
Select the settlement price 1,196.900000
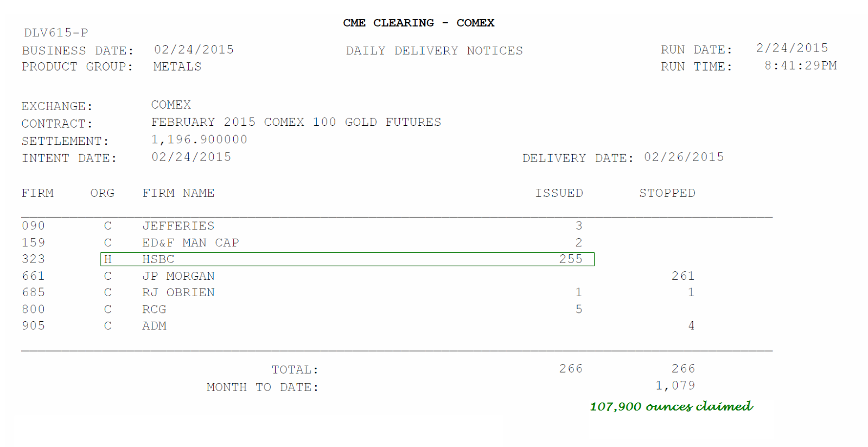[199, 139]
